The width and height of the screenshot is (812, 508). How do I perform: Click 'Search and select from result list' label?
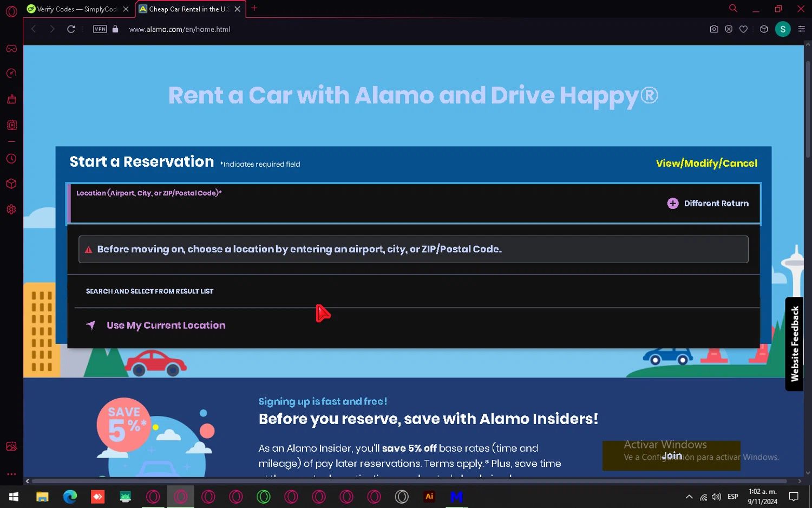pos(149,291)
